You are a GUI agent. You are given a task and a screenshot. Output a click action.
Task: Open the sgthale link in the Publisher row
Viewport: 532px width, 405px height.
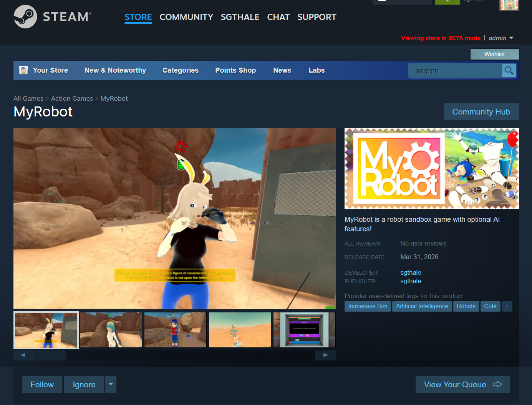[411, 281]
